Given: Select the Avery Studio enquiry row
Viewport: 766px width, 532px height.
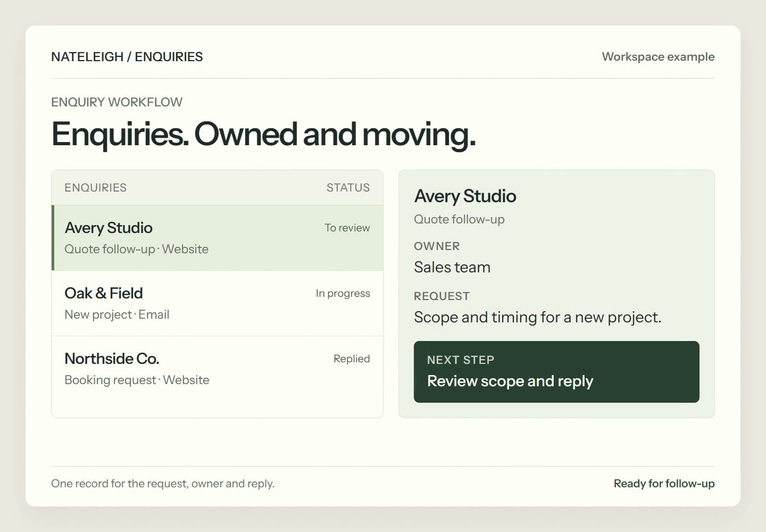Looking at the screenshot, I should pyautogui.click(x=217, y=238).
